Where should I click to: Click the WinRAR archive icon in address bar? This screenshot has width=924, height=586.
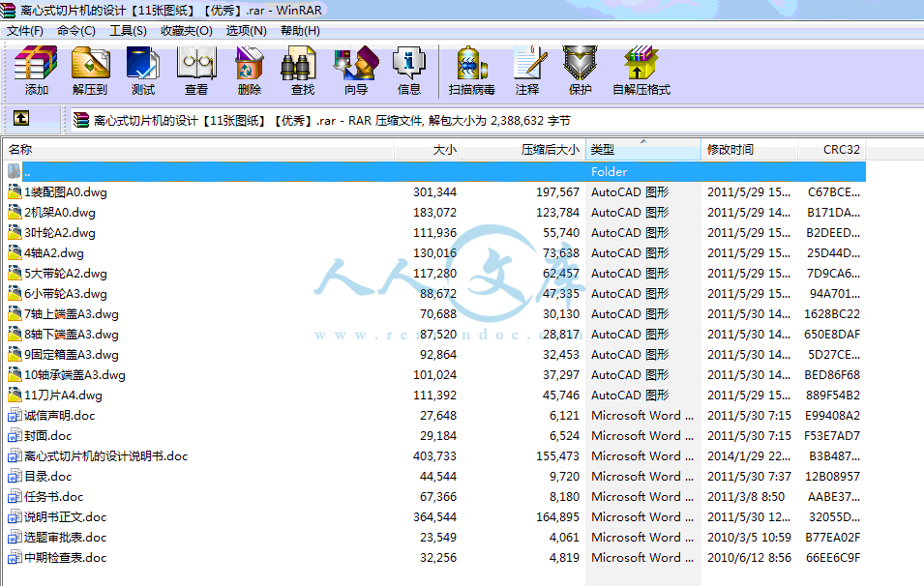coord(80,121)
